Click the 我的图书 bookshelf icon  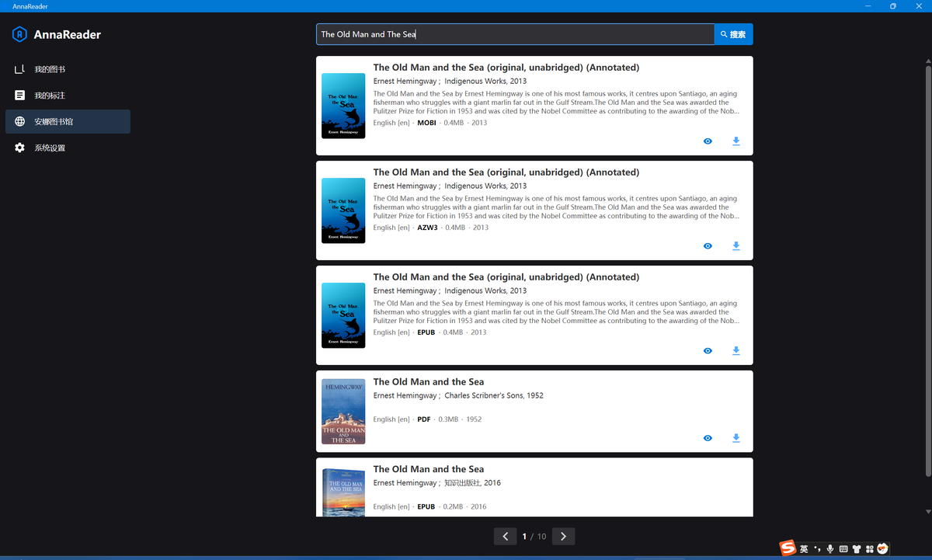[19, 69]
